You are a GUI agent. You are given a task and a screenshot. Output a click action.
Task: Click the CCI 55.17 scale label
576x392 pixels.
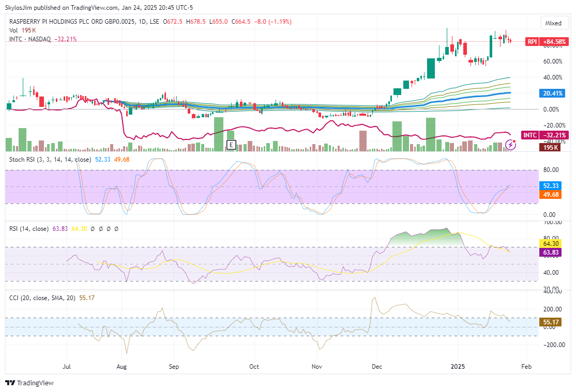(551, 322)
